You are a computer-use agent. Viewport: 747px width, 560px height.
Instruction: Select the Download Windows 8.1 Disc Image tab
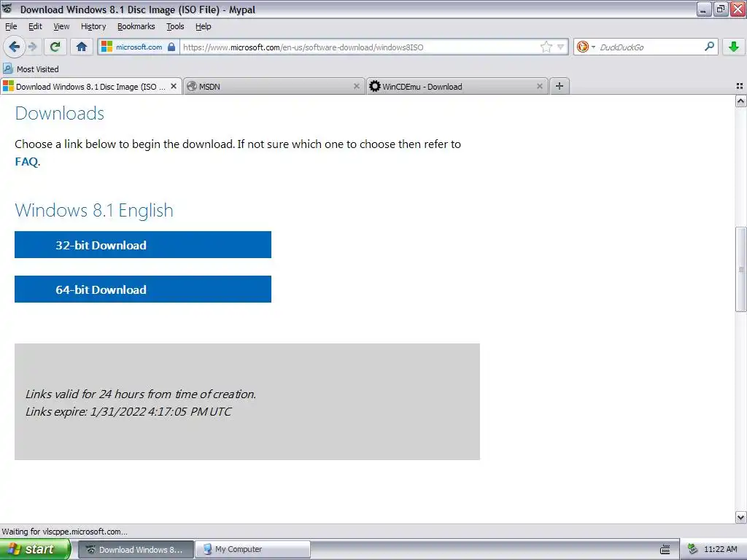coord(90,86)
